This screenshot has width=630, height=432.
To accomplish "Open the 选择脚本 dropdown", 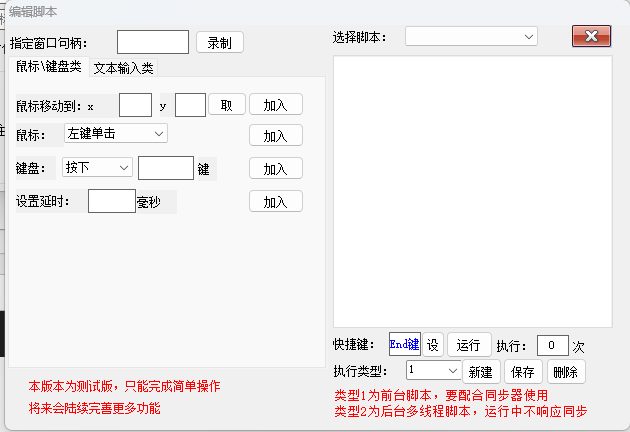I will click(x=471, y=36).
